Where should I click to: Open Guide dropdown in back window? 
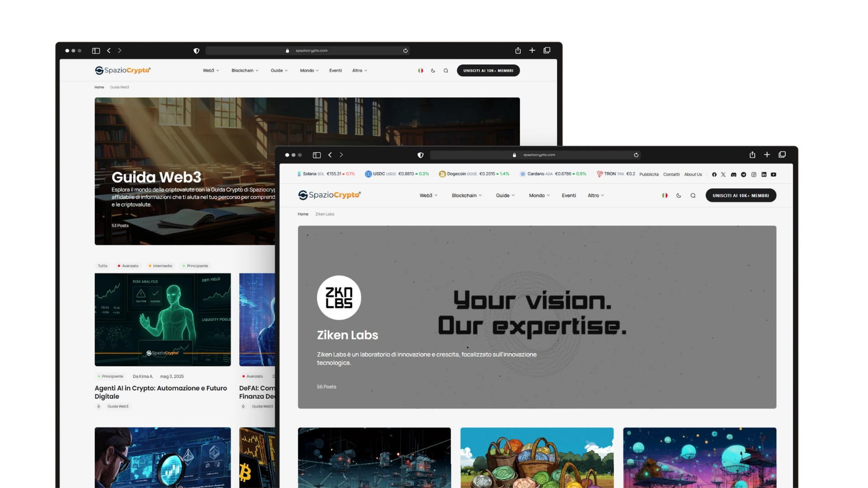pos(279,70)
